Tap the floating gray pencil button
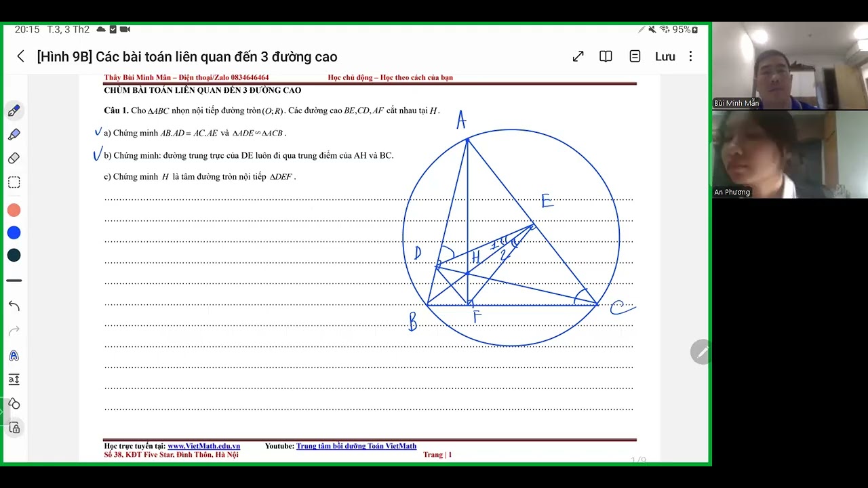This screenshot has width=868, height=488. [701, 352]
